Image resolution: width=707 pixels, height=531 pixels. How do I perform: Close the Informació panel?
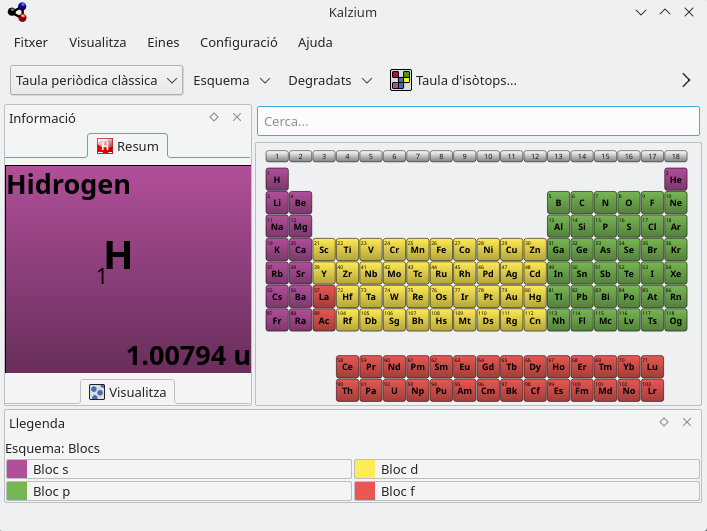point(237,117)
